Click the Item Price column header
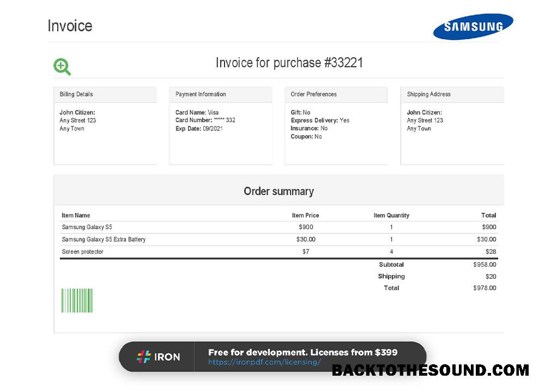Screen dimensions: 545x392 coord(306,215)
